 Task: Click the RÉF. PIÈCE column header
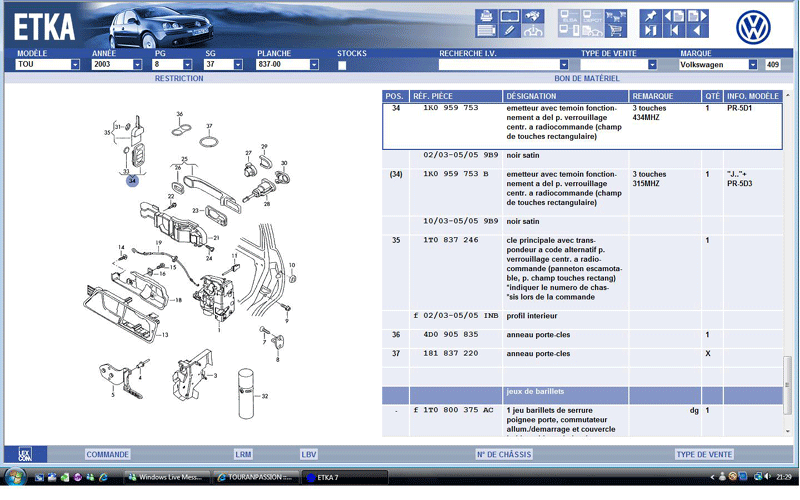[456, 96]
